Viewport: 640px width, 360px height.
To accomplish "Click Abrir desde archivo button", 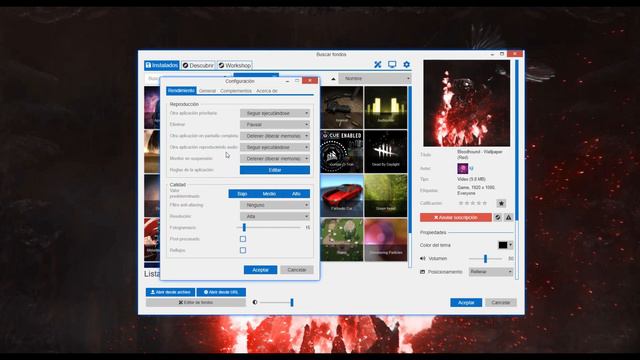I will (171, 292).
